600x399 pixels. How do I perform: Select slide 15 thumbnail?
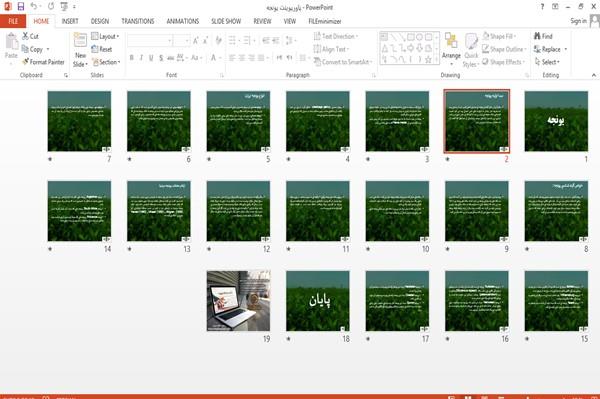pos(556,301)
